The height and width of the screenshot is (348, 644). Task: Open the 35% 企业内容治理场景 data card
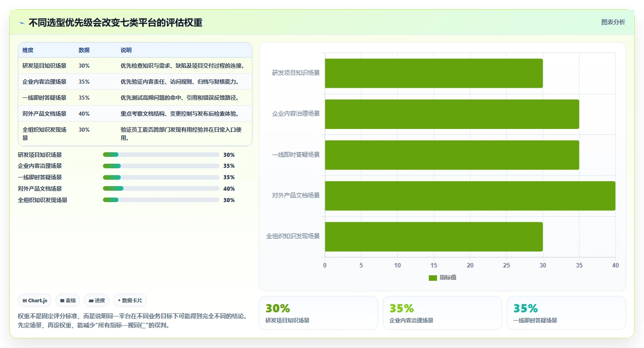[442, 313]
